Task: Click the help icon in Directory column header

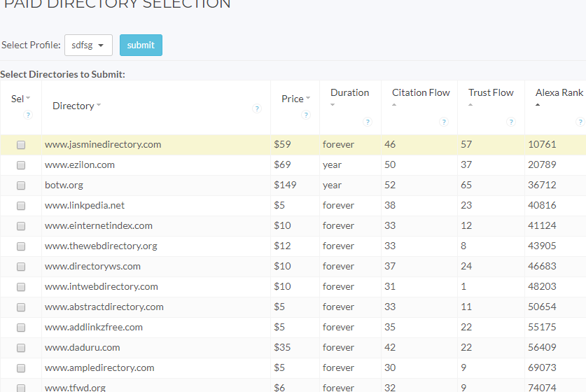Action: (257, 108)
